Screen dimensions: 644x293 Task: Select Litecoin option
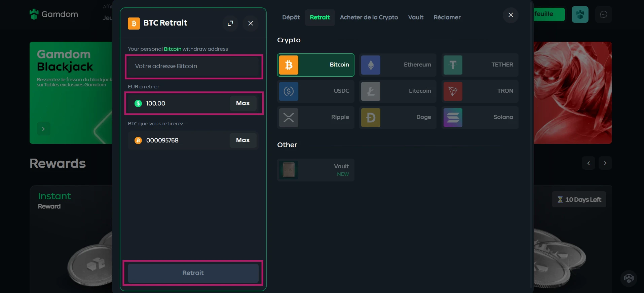397,91
